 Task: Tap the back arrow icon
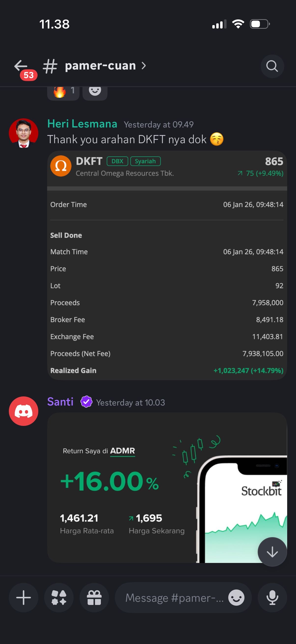click(x=21, y=66)
